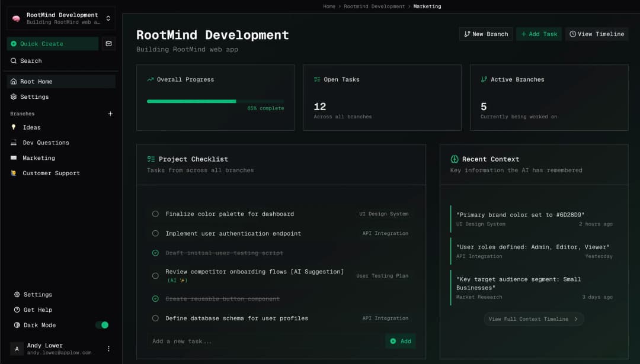Click the Ideas lightbulb branch icon
Screen dimensions: 640x364
point(13,127)
